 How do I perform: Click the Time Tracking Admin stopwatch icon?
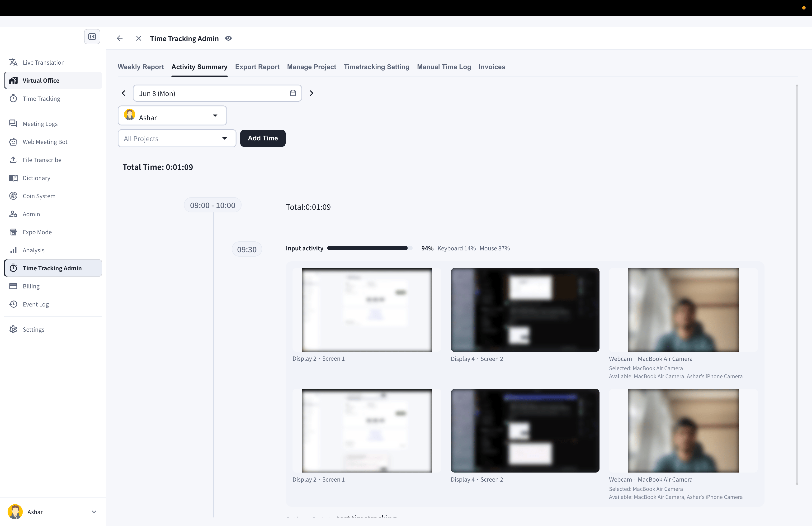click(13, 268)
